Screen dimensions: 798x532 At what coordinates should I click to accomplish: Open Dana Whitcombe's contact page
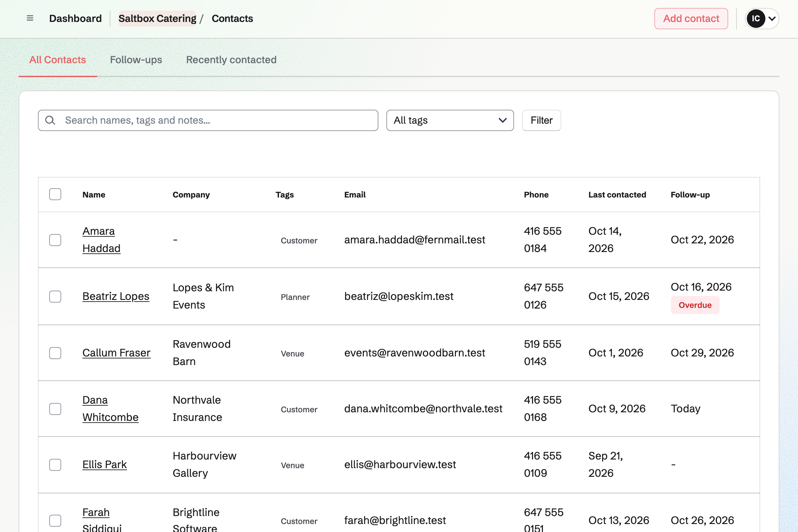click(x=110, y=409)
